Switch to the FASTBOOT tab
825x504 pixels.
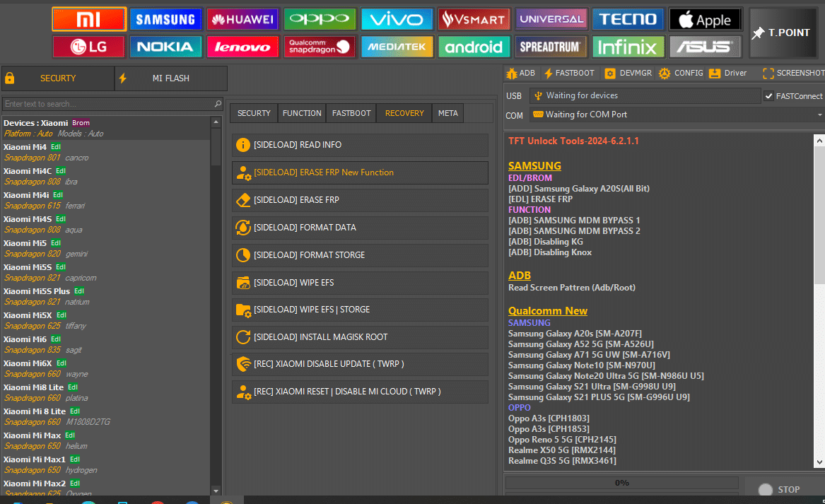(x=351, y=113)
